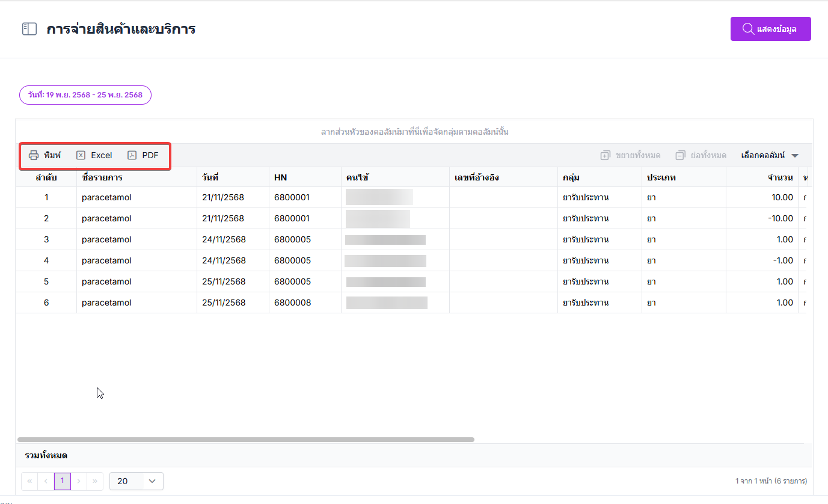Export the table with the Excel icon
Image resolution: width=828 pixels, height=504 pixels.
pyautogui.click(x=81, y=155)
